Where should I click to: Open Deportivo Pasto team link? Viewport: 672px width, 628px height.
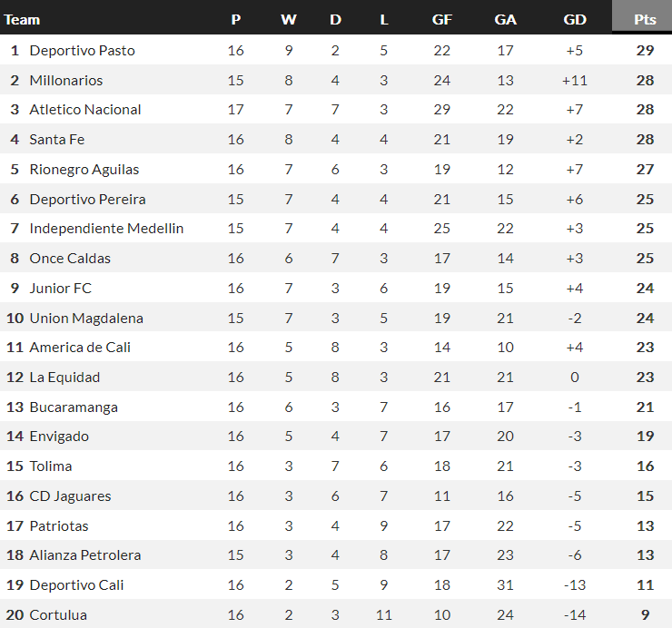(82, 50)
